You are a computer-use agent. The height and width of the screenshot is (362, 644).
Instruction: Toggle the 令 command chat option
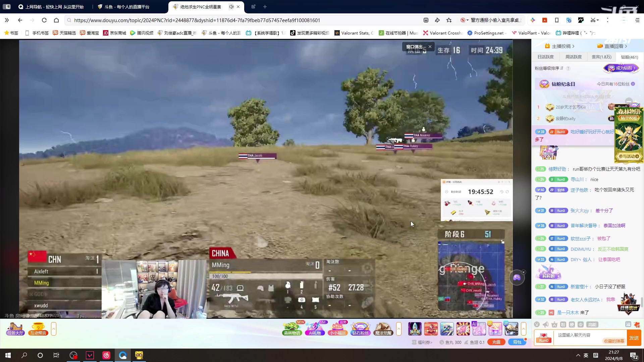[581, 324]
